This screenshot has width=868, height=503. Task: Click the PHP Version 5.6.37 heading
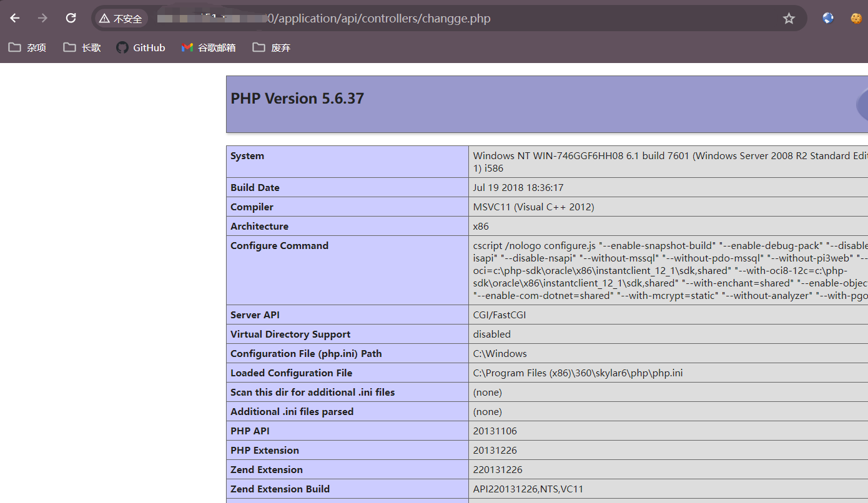tap(297, 99)
